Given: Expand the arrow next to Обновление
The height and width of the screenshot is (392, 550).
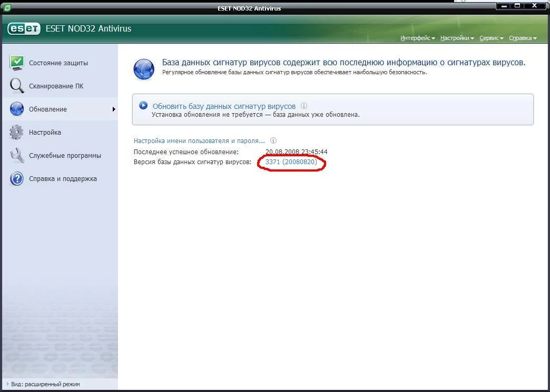Looking at the screenshot, I should [x=114, y=109].
